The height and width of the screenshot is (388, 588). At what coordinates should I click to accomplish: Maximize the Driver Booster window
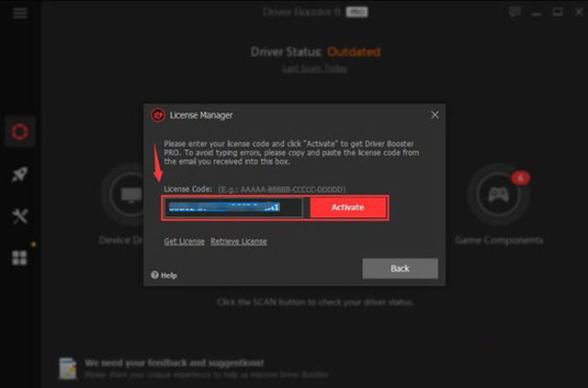pyautogui.click(x=558, y=12)
